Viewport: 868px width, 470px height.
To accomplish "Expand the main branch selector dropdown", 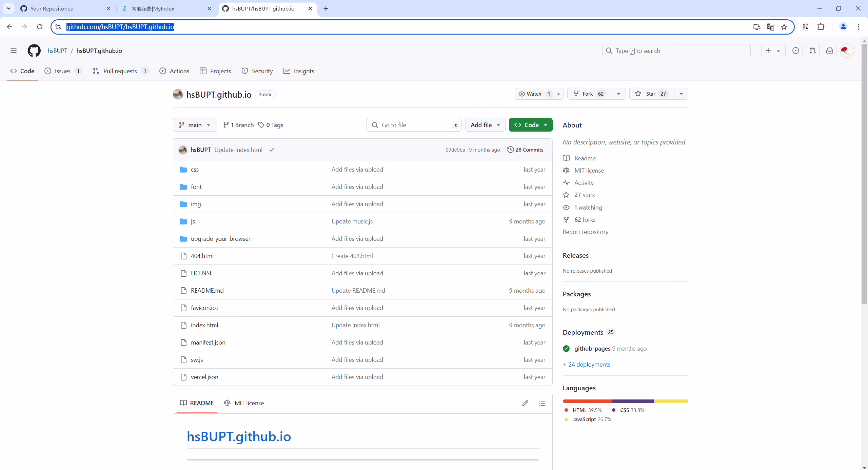I will (x=195, y=125).
